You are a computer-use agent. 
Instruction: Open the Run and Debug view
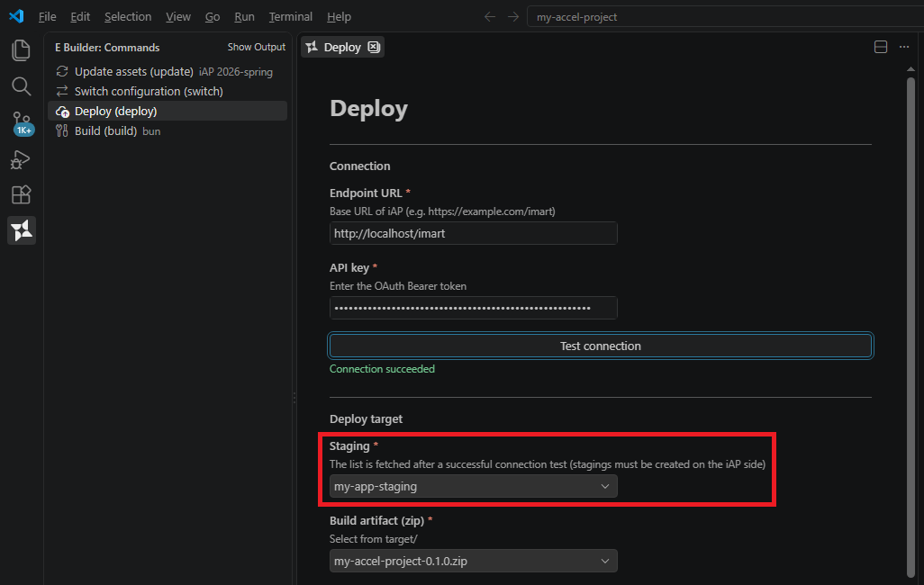point(21,159)
